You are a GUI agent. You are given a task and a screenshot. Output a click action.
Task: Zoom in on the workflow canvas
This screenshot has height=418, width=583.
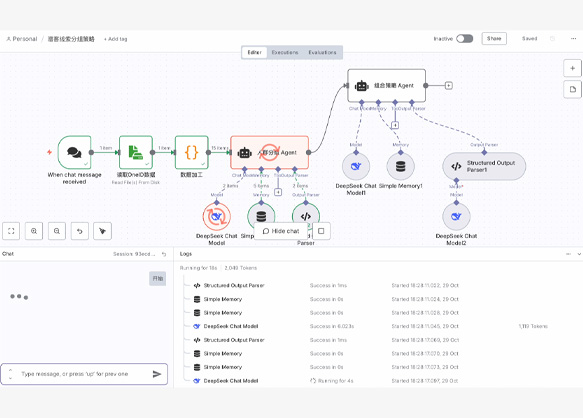(x=34, y=231)
